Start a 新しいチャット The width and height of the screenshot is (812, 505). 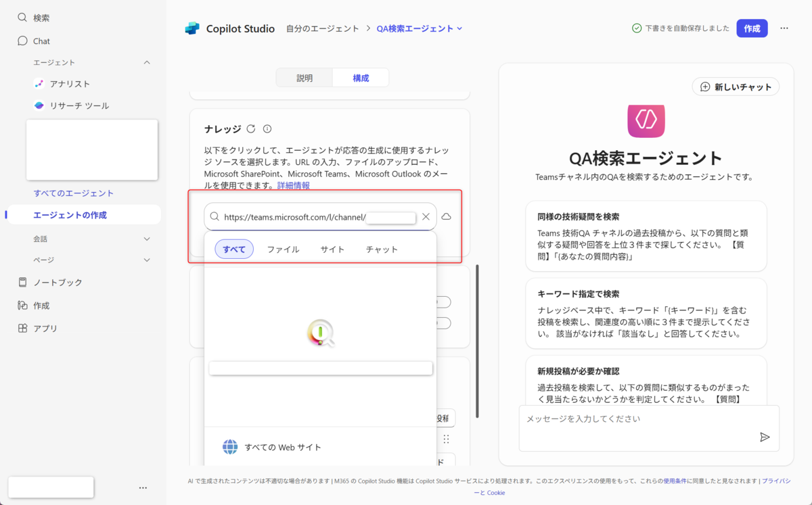click(736, 87)
